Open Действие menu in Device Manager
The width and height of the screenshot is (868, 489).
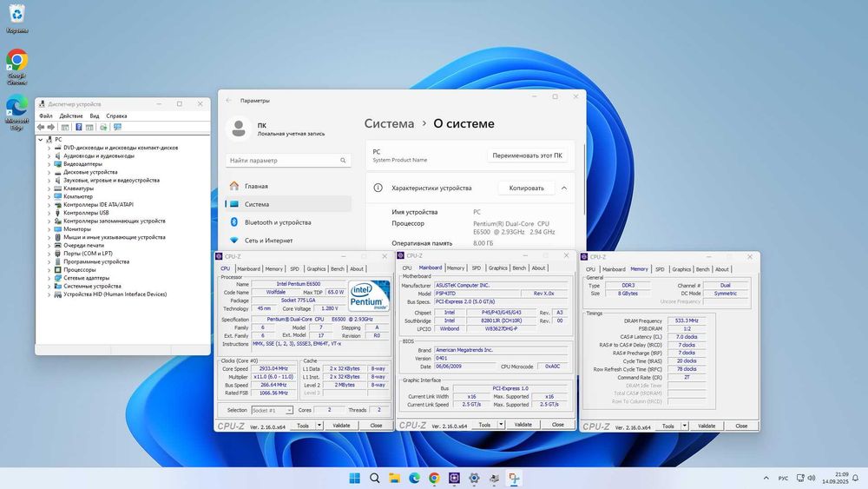pyautogui.click(x=71, y=116)
